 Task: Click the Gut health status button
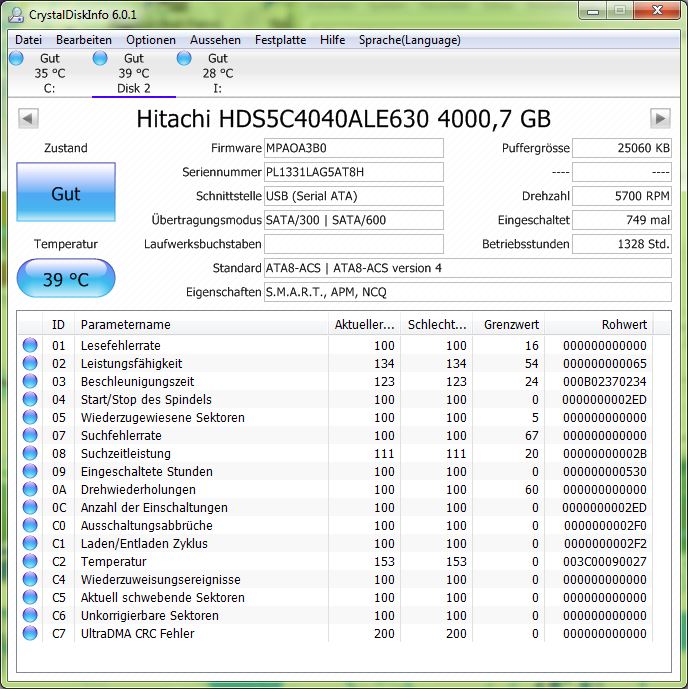coord(66,192)
